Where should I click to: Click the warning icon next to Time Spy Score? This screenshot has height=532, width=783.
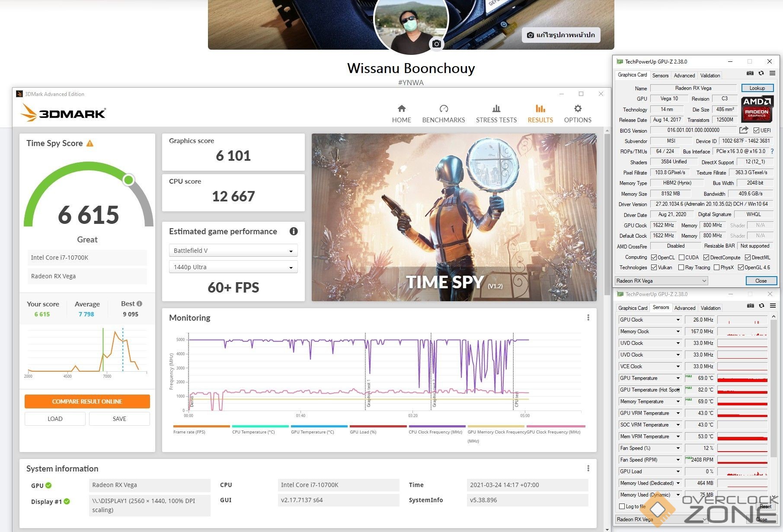90,143
